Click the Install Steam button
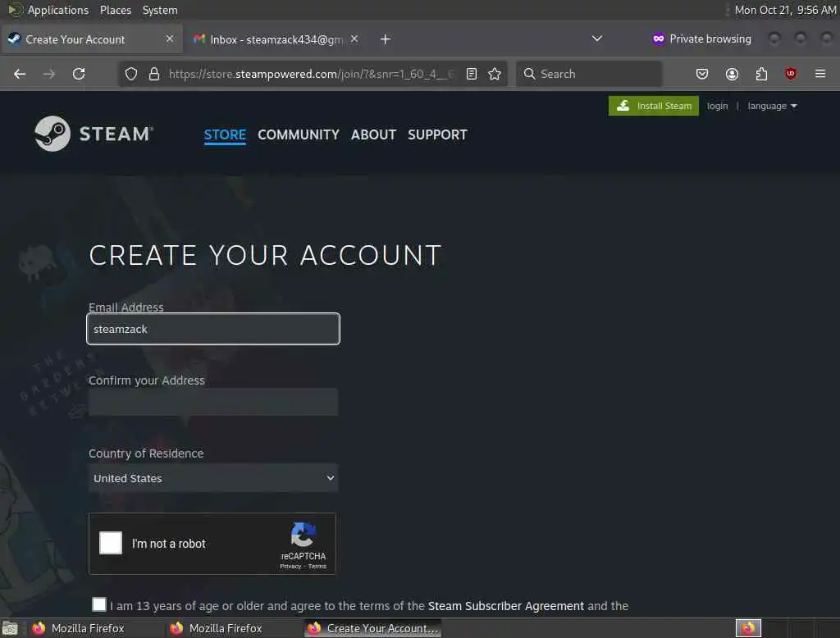 click(x=654, y=106)
